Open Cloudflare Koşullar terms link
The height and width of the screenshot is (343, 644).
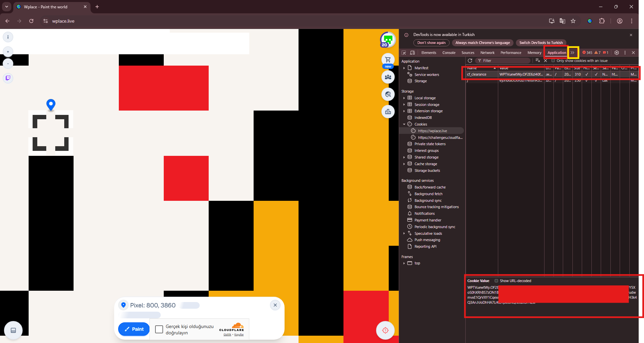[239, 335]
